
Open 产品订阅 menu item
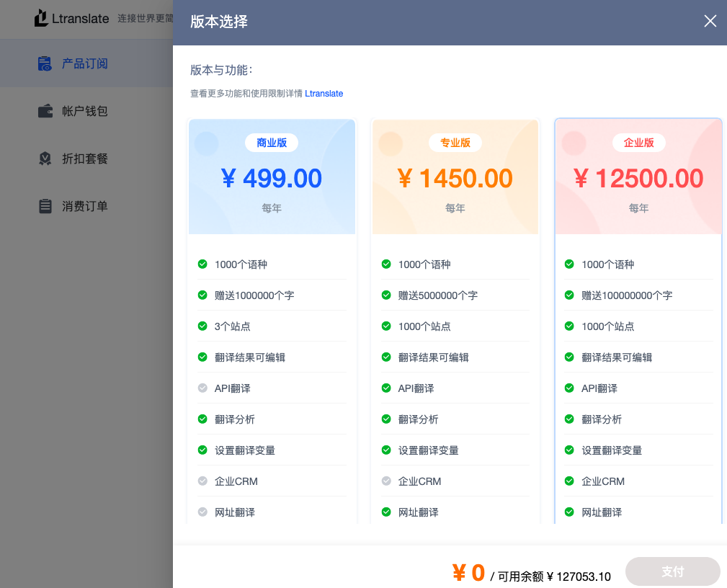pos(84,63)
